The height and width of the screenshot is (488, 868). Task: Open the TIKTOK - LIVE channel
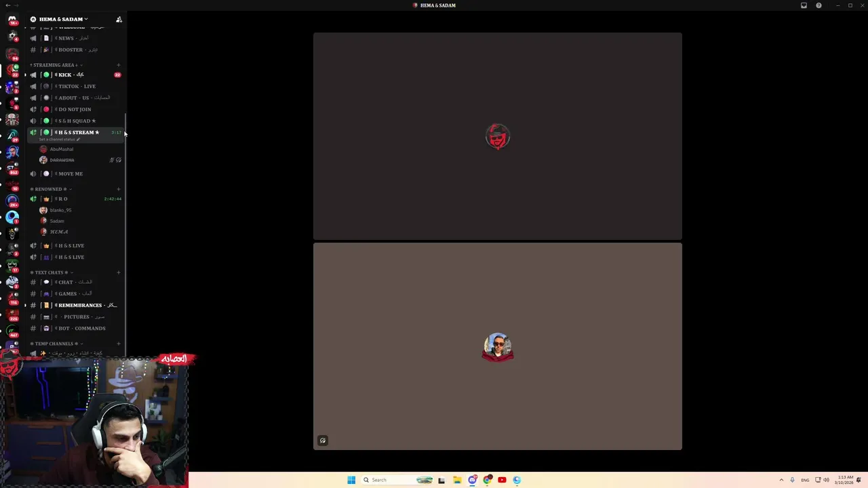tap(75, 86)
